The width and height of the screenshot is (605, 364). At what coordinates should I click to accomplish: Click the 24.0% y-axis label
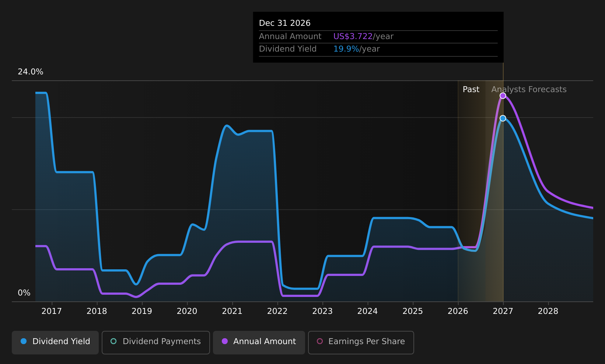point(31,72)
